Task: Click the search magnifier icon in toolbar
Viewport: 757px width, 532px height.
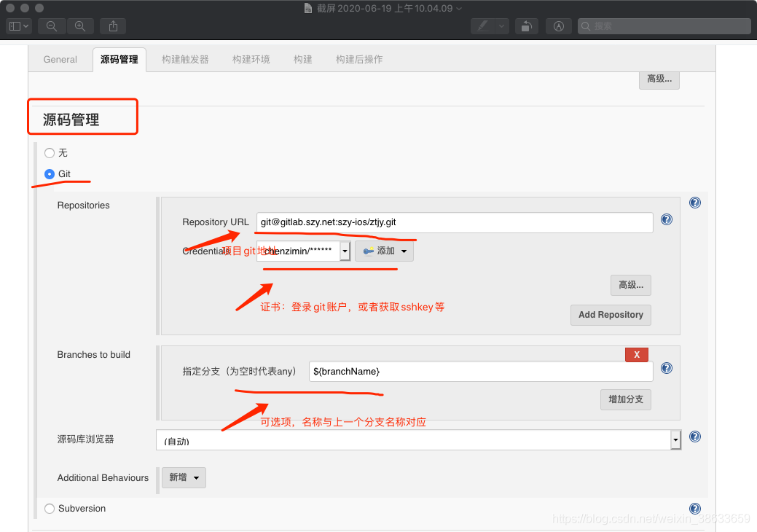Action: (586, 26)
